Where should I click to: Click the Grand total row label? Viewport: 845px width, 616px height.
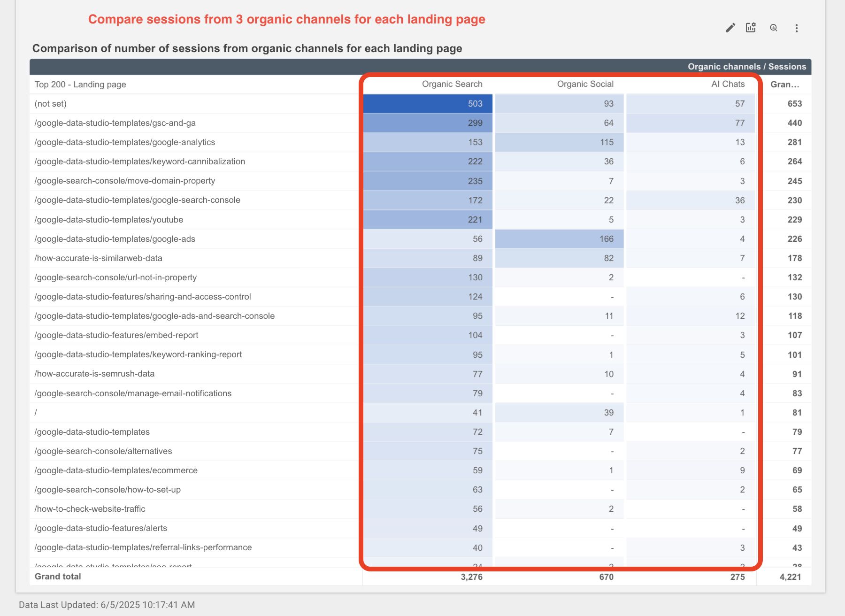(58, 577)
